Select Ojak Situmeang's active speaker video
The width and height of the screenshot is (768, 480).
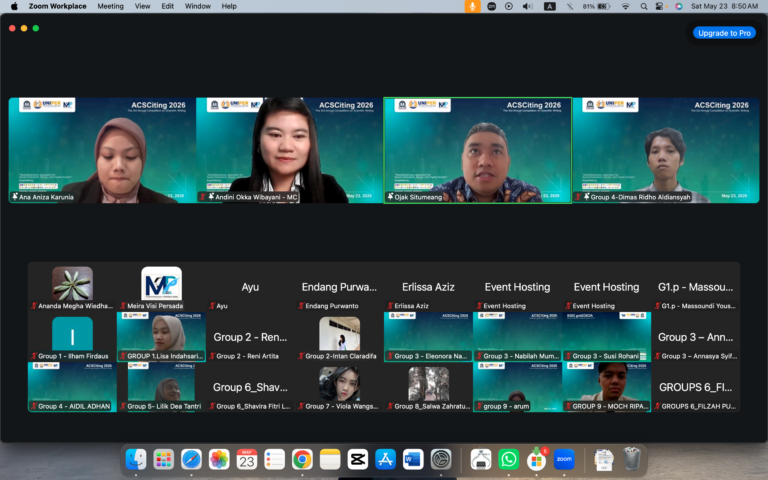478,150
